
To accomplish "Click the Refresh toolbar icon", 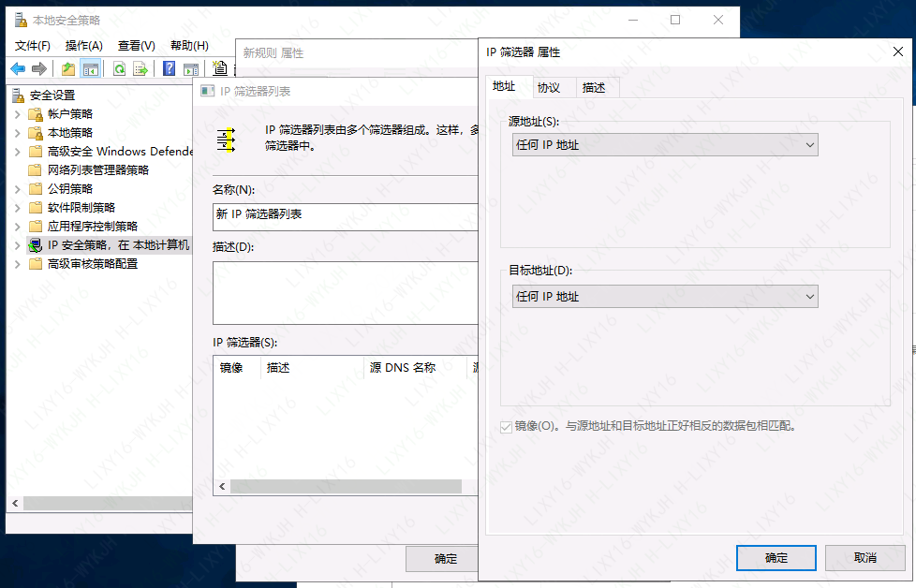I will [x=119, y=69].
